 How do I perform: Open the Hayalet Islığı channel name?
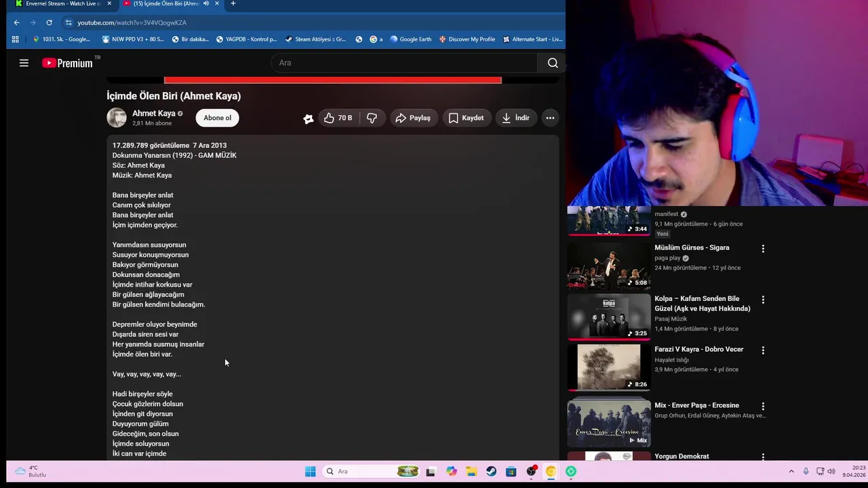point(671,360)
